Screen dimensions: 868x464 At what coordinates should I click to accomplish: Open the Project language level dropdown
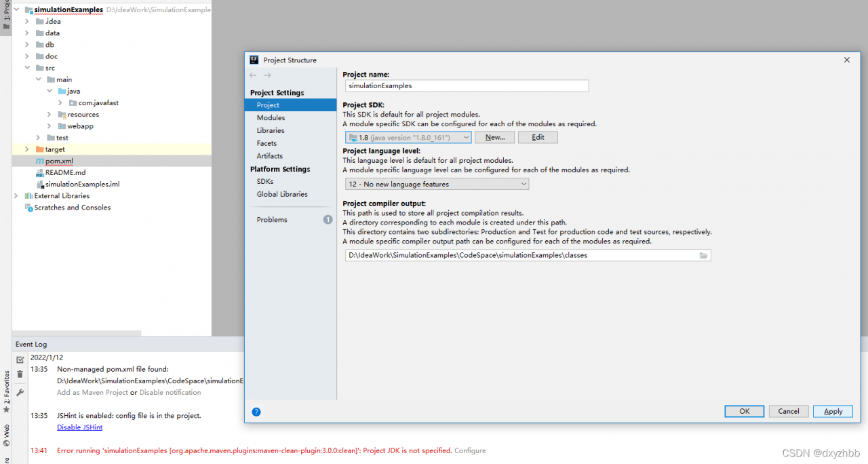coord(437,184)
